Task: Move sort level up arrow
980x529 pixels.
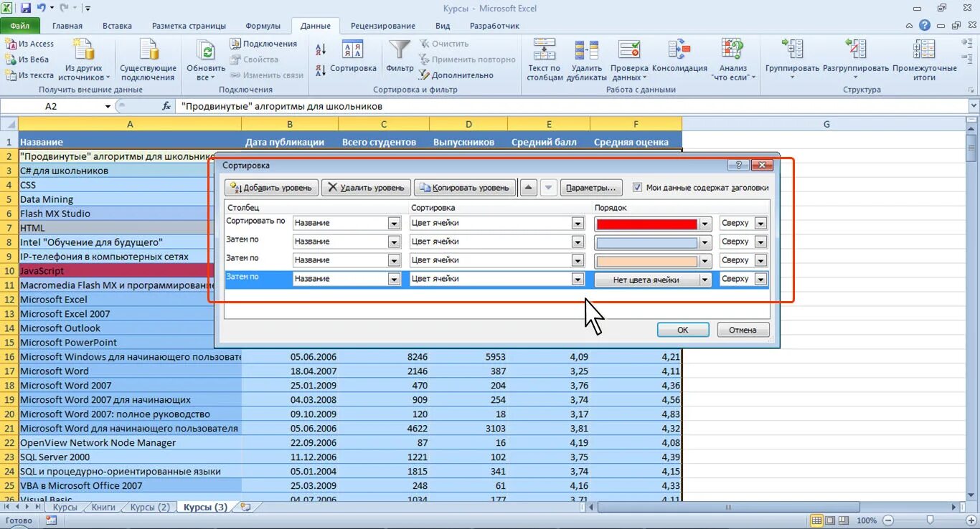Action: tap(528, 188)
